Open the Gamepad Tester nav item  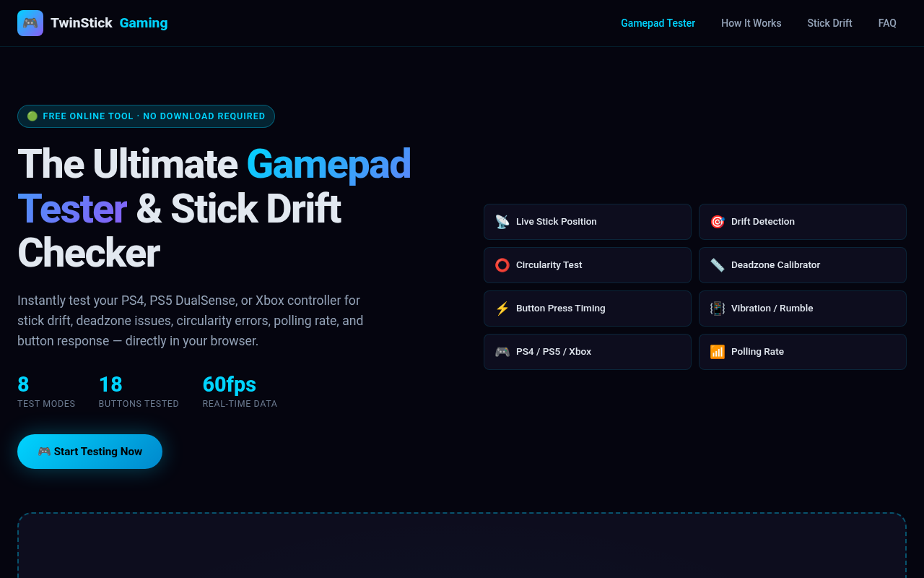(658, 23)
